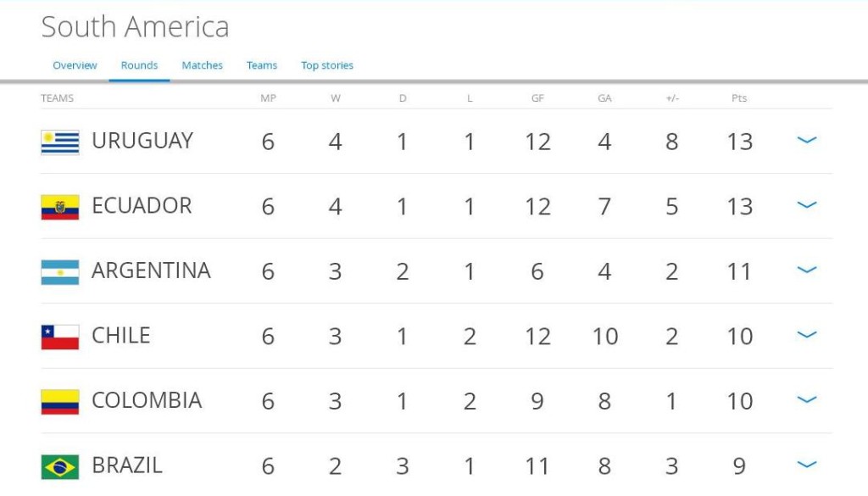Open the Top stories tab
The image size is (868, 496).
point(327,65)
